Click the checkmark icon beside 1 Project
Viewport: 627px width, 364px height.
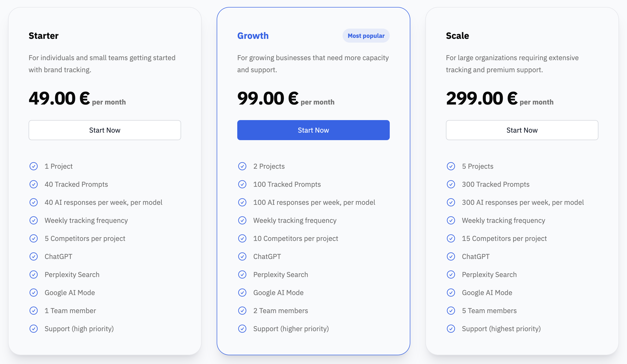coord(34,166)
